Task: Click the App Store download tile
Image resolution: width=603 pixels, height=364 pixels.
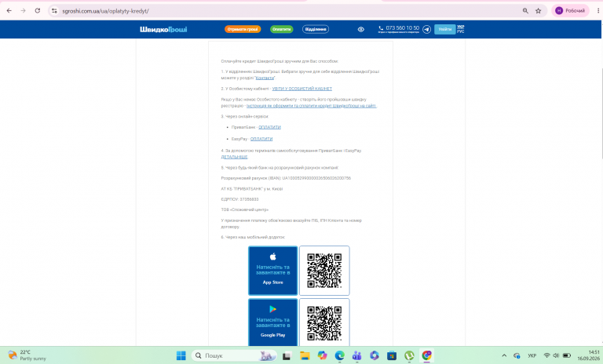Action: pyautogui.click(x=272, y=271)
